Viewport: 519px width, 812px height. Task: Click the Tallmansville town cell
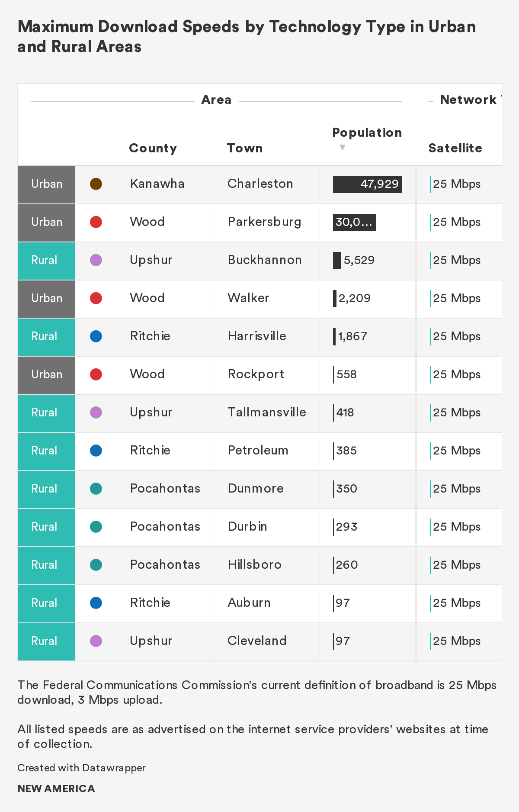(267, 412)
